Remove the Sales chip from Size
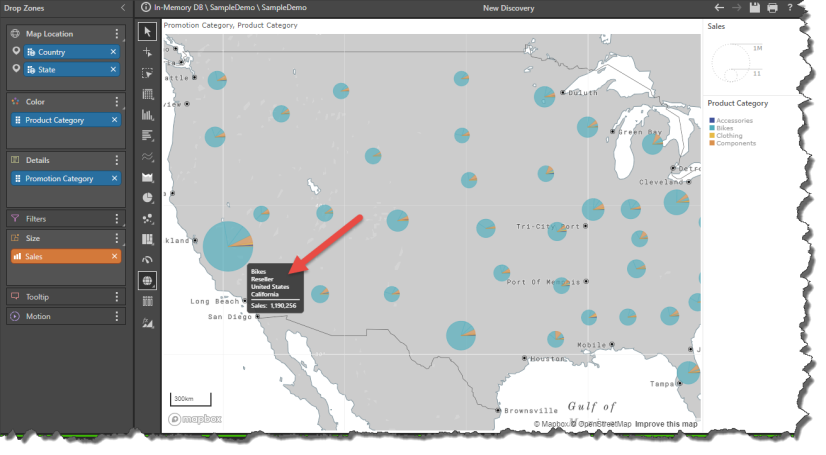Viewport: 826px width, 455px height. coord(113,257)
